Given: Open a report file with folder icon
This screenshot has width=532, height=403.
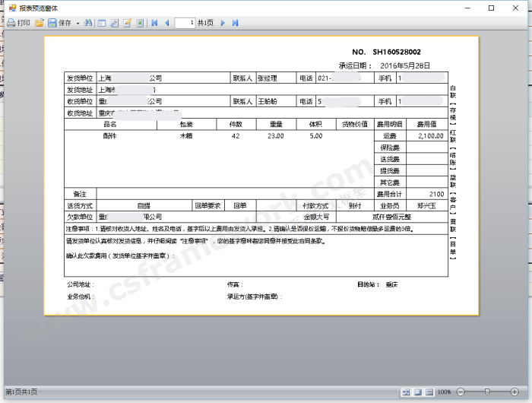Looking at the screenshot, I should (40, 23).
